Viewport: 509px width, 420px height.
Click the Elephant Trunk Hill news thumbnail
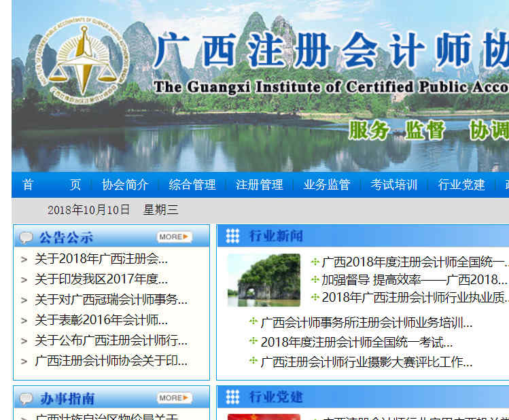[264, 279]
